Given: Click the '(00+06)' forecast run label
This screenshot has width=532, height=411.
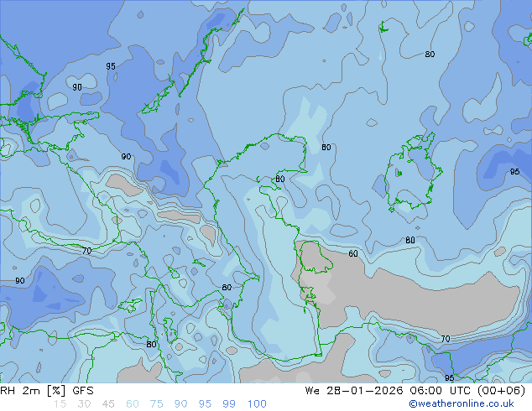Looking at the screenshot, I should (502, 391).
